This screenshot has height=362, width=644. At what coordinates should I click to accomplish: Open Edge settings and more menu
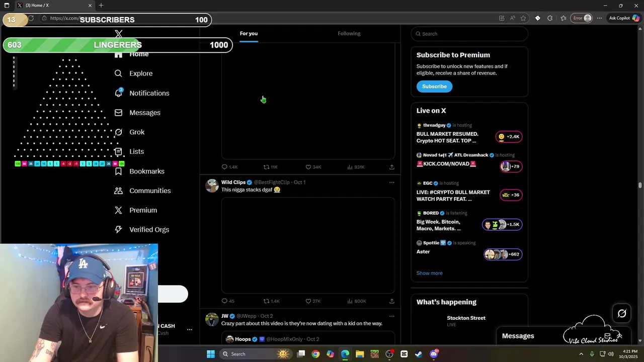click(x=599, y=18)
